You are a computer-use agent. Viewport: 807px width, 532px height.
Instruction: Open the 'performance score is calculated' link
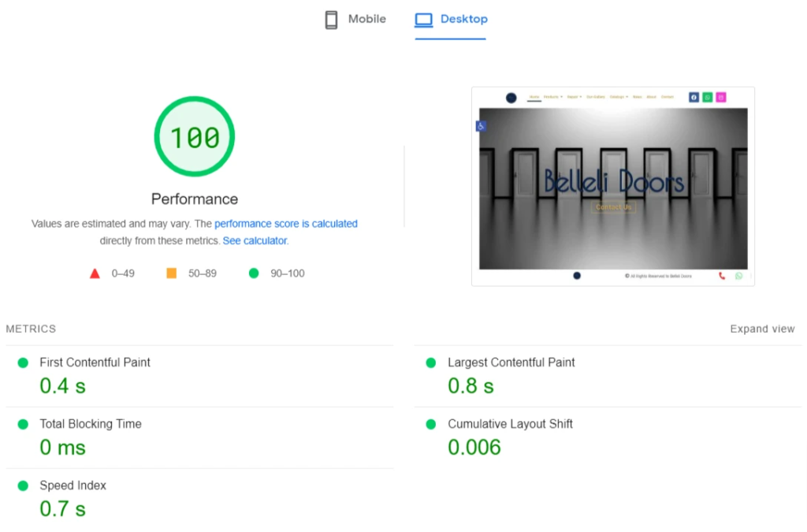click(285, 224)
